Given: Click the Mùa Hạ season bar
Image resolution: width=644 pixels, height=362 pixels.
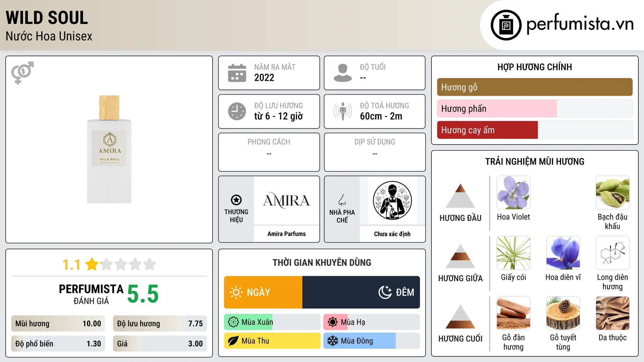Looking at the screenshot, I should point(372,322).
